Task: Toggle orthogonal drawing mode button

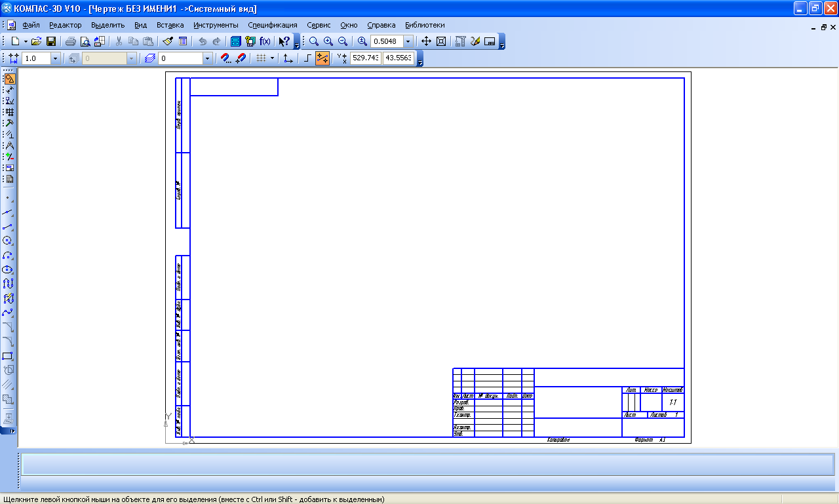Action: click(307, 58)
